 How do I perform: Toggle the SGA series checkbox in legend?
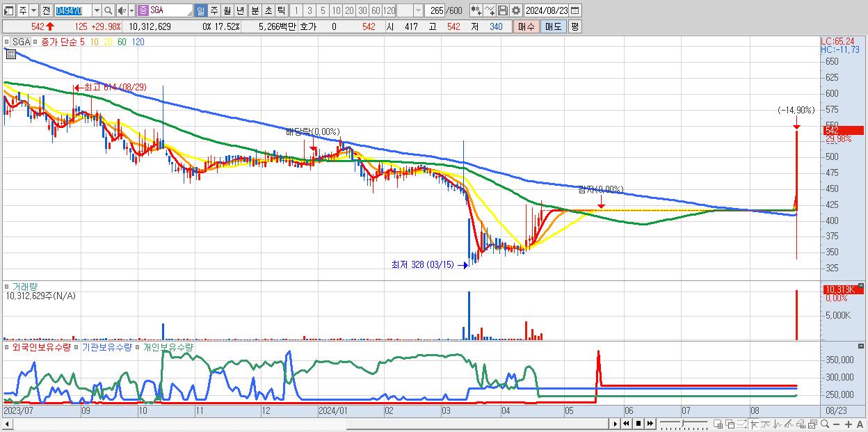coord(8,42)
